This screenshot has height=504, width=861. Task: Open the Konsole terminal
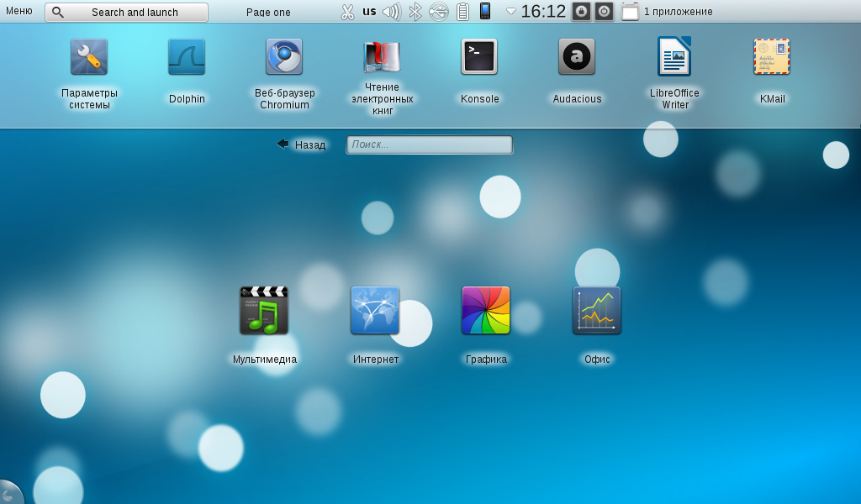479,57
